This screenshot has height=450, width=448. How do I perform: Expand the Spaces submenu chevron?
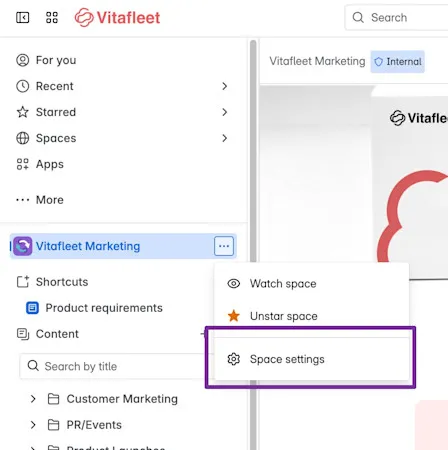(x=225, y=138)
